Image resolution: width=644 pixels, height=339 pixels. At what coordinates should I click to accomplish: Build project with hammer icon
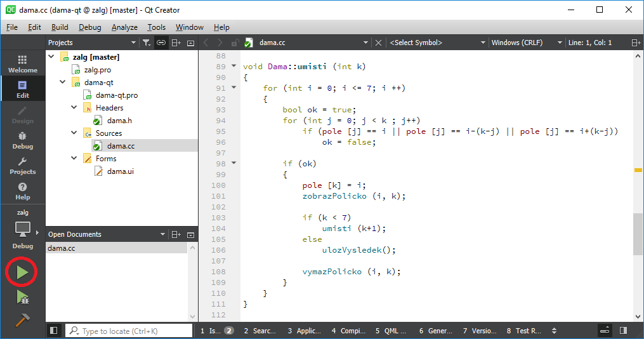[23, 320]
